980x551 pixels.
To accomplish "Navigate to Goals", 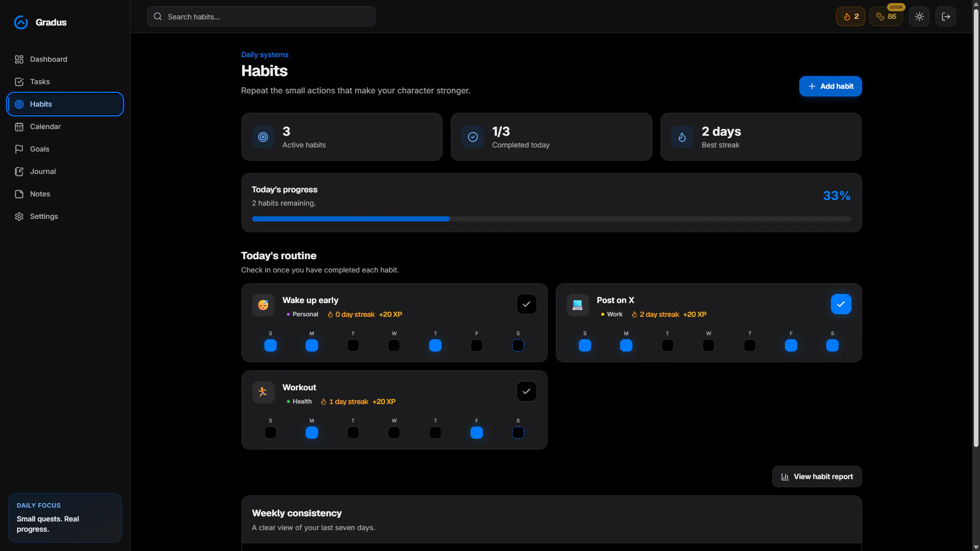I will 65,149.
